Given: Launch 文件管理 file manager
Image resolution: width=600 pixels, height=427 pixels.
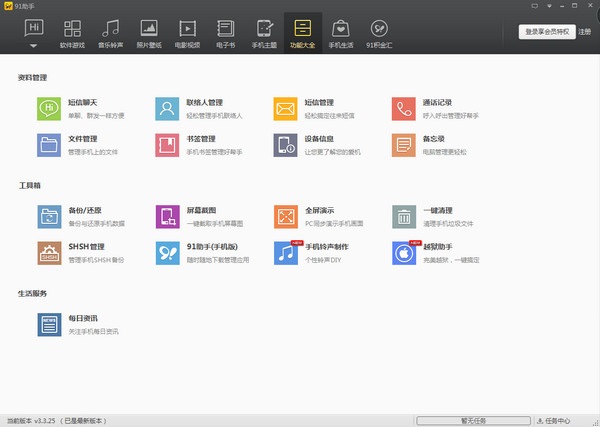Looking at the screenshot, I should point(50,144).
